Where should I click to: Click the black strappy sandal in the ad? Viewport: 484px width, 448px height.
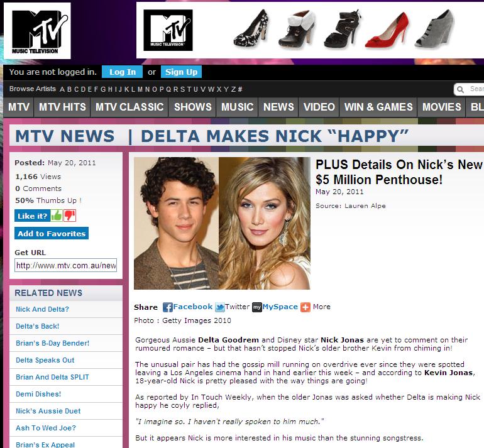coord(343,30)
